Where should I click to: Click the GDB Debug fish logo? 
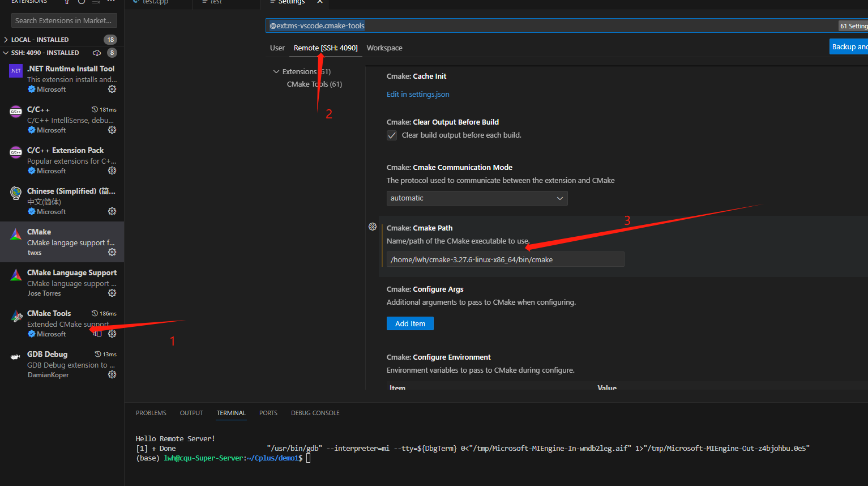[x=16, y=356]
